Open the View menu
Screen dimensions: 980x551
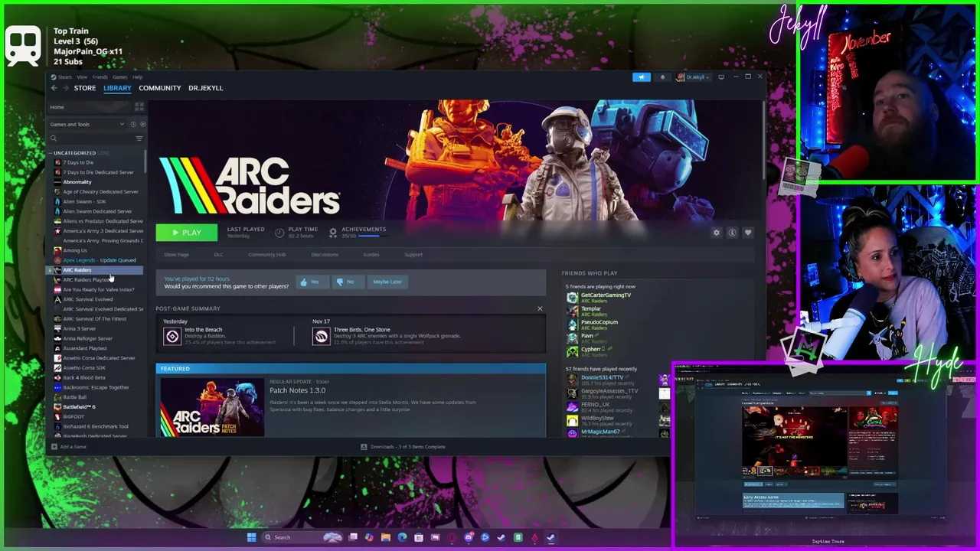click(82, 77)
